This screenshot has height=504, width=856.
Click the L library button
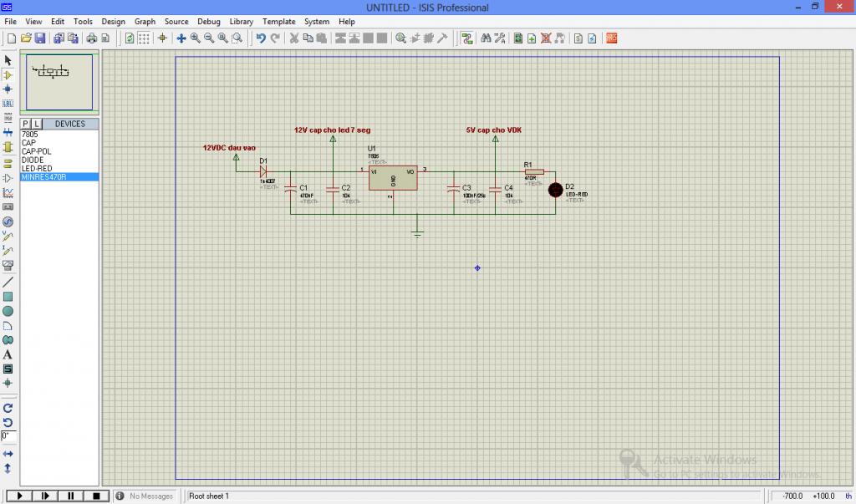click(37, 124)
